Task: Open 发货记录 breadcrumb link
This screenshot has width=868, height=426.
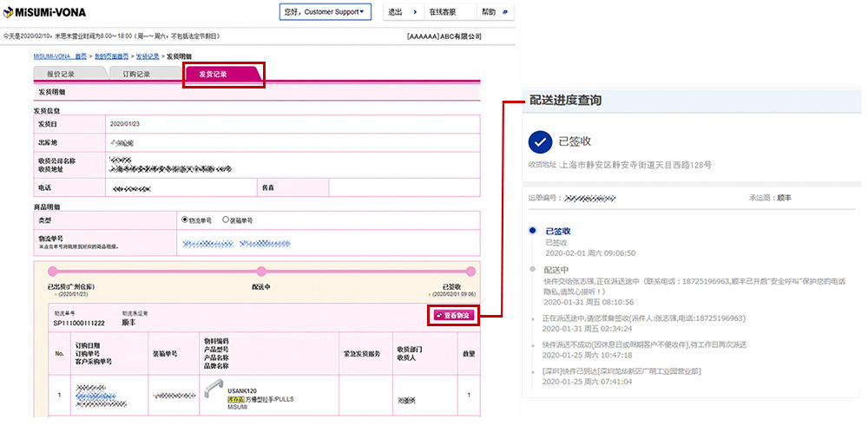Action: tap(148, 56)
